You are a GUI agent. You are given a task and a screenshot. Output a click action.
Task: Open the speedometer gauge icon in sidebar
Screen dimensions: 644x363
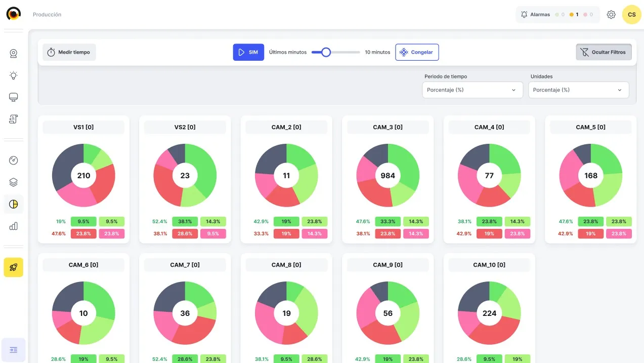pyautogui.click(x=14, y=160)
